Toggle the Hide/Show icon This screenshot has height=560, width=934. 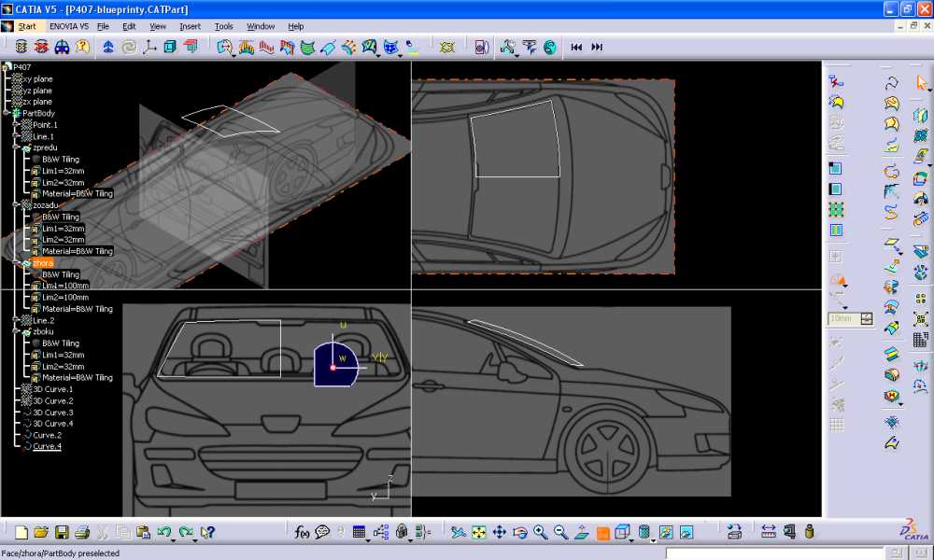[x=666, y=532]
